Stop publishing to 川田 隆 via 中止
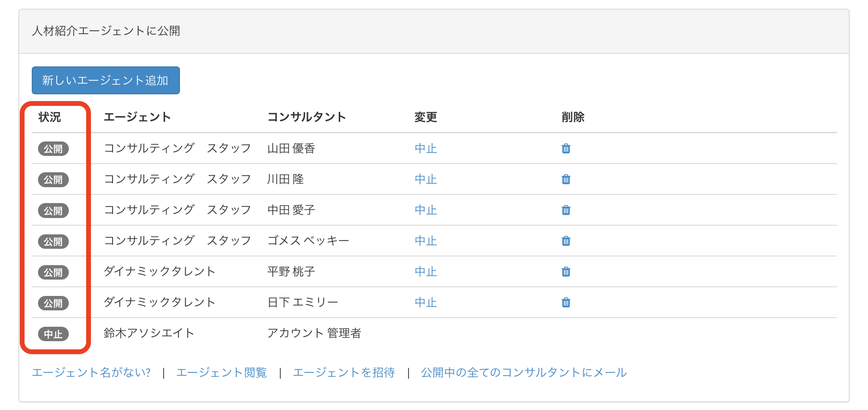The image size is (868, 410). point(425,179)
